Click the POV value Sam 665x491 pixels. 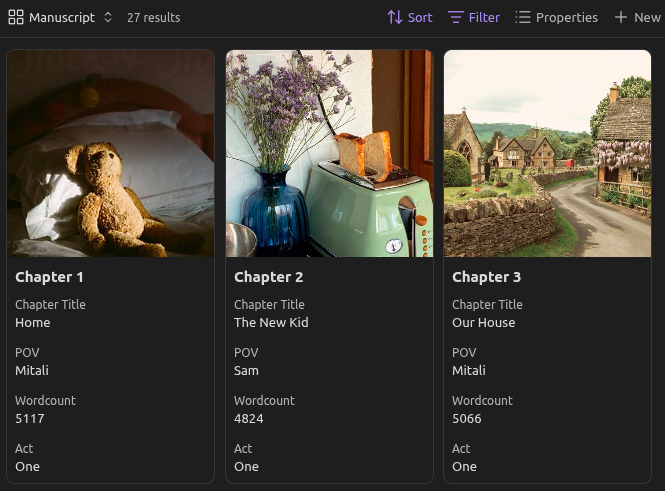[246, 371]
